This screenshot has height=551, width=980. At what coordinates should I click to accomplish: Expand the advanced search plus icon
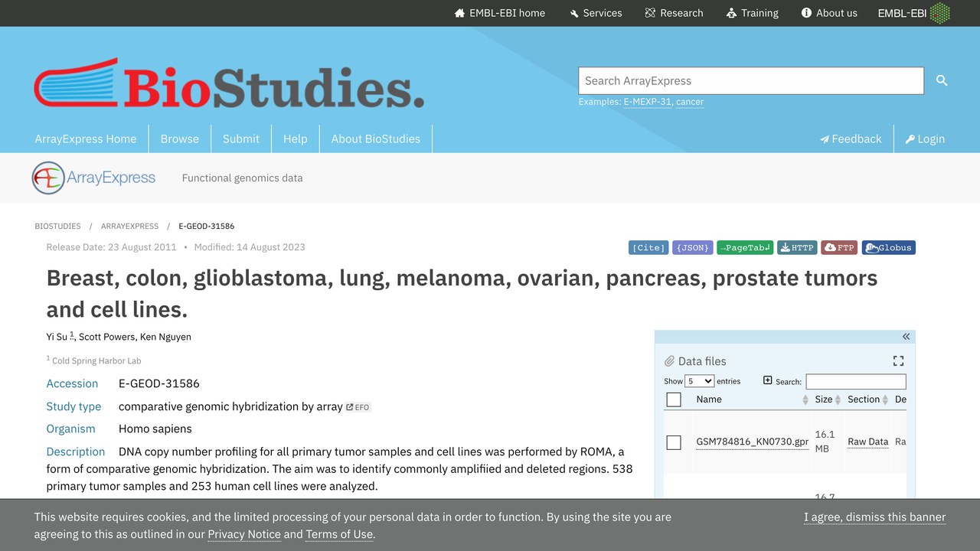point(768,380)
